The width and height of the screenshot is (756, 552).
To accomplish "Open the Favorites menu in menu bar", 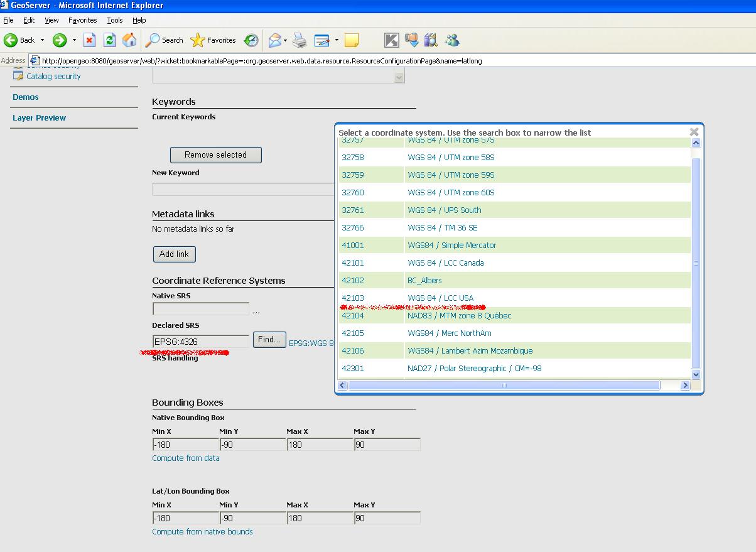I will pos(82,20).
